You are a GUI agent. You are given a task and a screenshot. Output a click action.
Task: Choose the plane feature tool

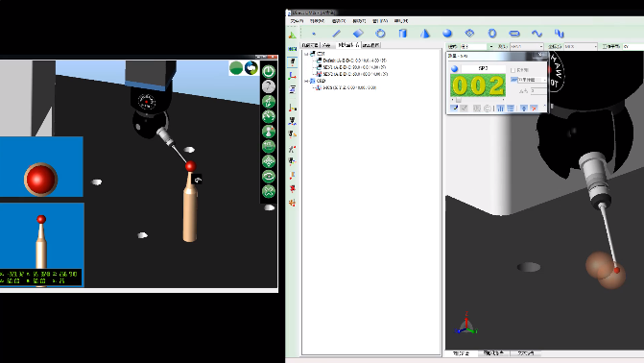(x=358, y=34)
